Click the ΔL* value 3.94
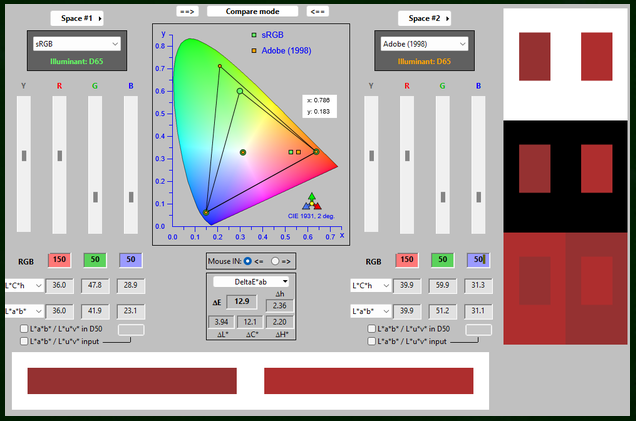The height and width of the screenshot is (421, 636). click(x=221, y=322)
